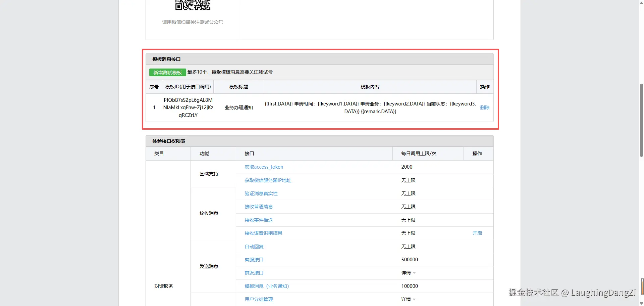Click the scrollbar up arrow

(x=641, y=3)
